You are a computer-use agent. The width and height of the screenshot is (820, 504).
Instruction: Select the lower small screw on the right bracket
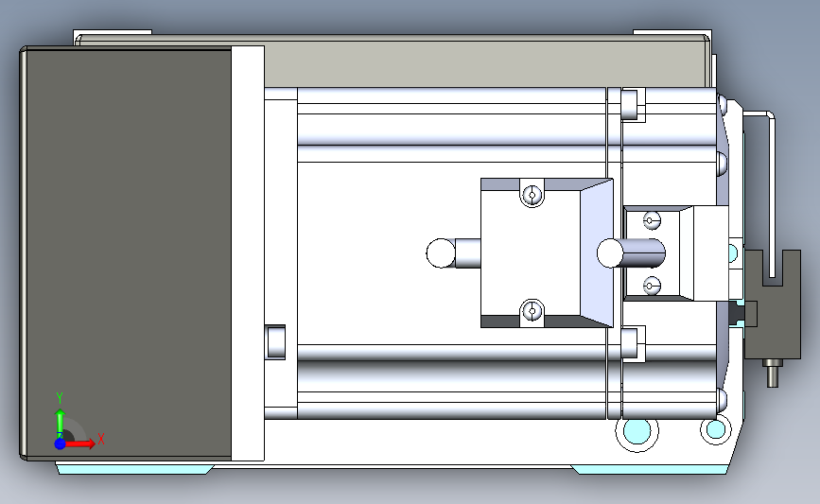[651, 286]
